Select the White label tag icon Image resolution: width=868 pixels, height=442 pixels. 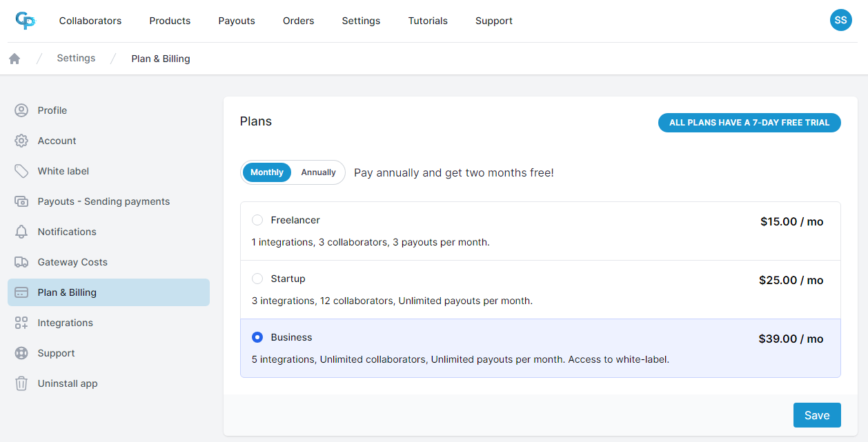pyautogui.click(x=20, y=171)
